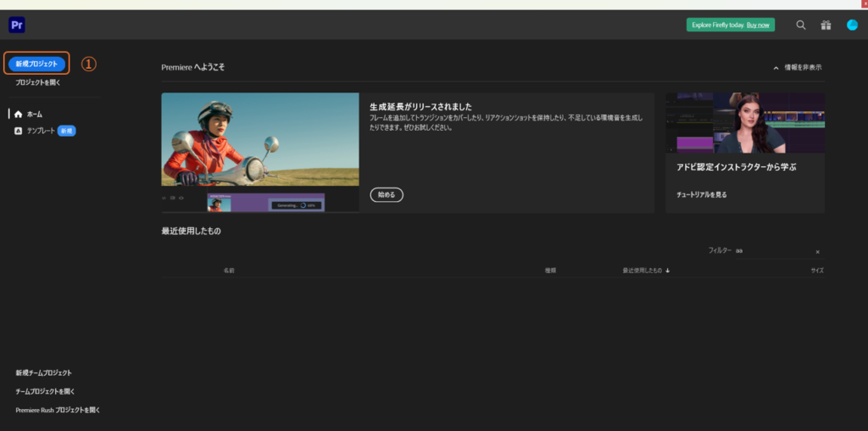Click the Home house icon in sidebar
This screenshot has width=868, height=431.
[x=18, y=114]
